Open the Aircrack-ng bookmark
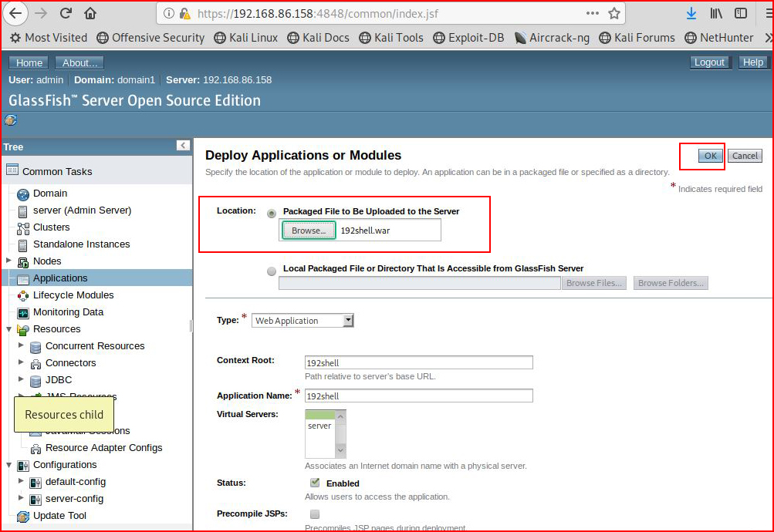The height and width of the screenshot is (532, 774). click(x=552, y=38)
